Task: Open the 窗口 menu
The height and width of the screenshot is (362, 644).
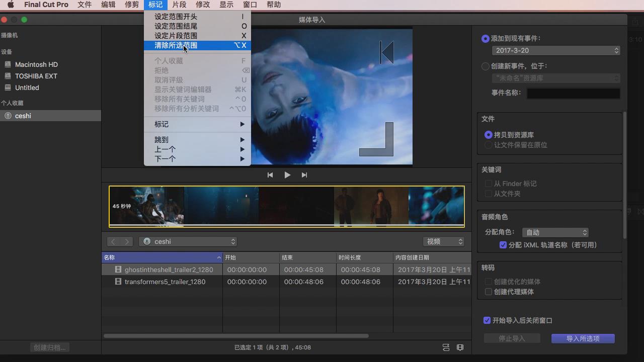Action: (250, 5)
